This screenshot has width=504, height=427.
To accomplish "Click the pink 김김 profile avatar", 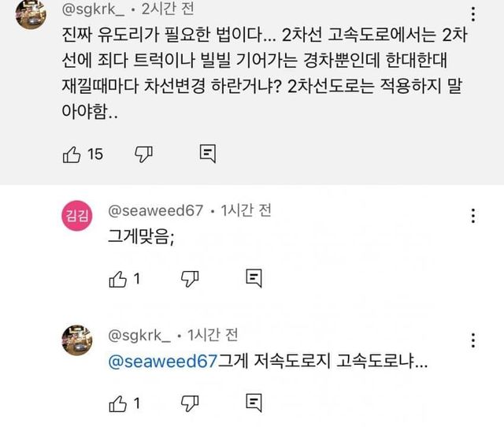I will coord(77,217).
